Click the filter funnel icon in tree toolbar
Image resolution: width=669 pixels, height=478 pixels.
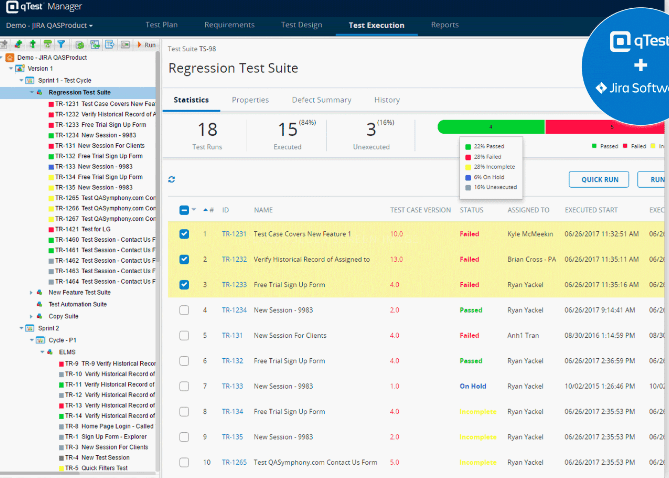pos(60,45)
